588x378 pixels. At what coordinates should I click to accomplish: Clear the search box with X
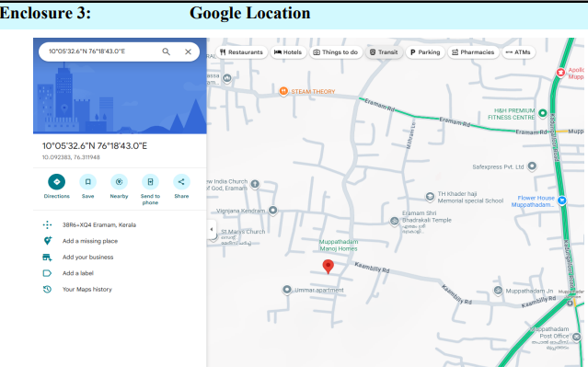pyautogui.click(x=189, y=52)
